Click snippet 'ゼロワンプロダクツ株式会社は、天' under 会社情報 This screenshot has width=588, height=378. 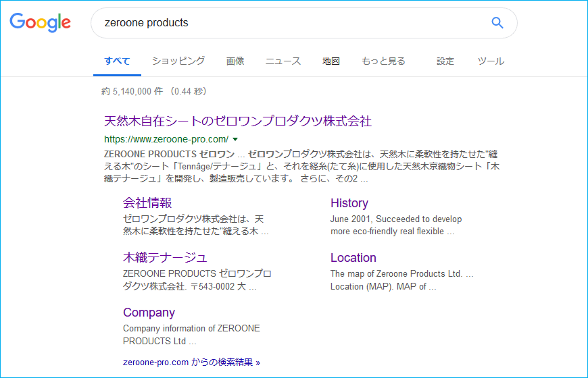coord(193,219)
